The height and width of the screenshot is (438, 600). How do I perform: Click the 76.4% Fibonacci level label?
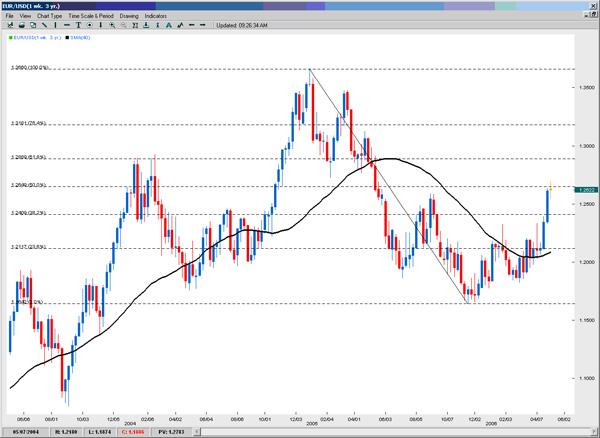pyautogui.click(x=29, y=123)
